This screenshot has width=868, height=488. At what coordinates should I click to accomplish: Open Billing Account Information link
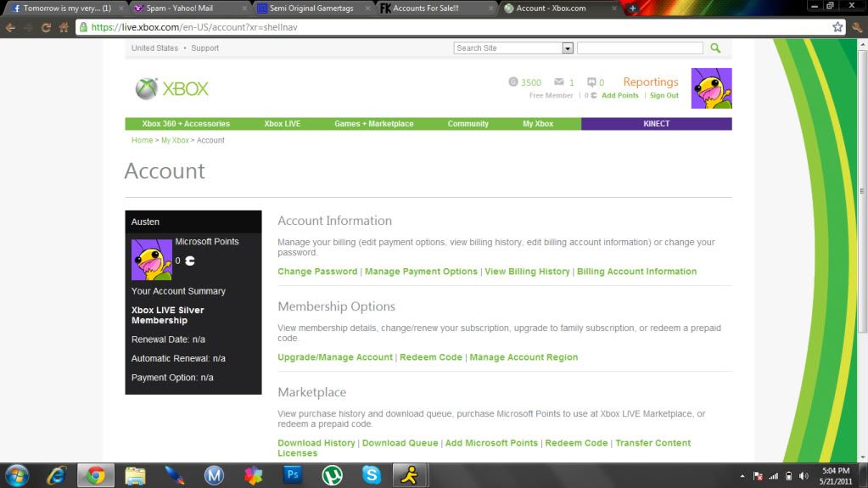[637, 272]
